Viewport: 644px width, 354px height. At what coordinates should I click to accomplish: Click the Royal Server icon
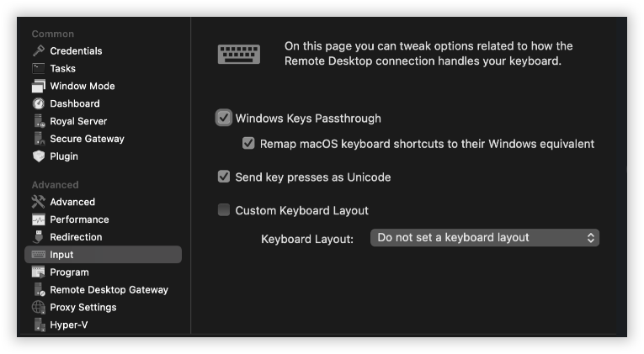39,122
